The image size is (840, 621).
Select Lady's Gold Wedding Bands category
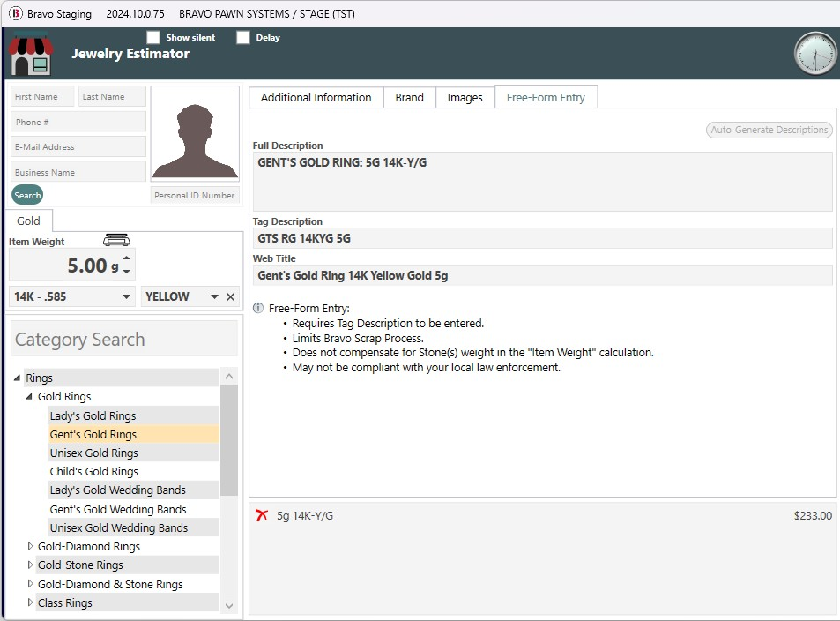tap(133, 490)
